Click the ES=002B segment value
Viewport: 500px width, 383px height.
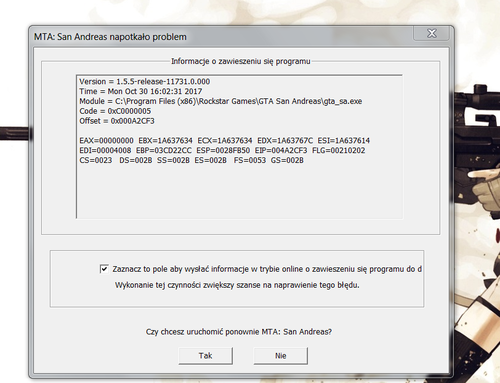coord(211,160)
